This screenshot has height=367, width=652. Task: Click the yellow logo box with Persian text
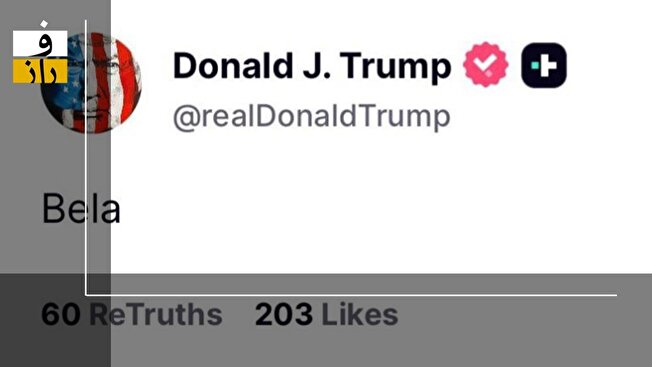[40, 71]
